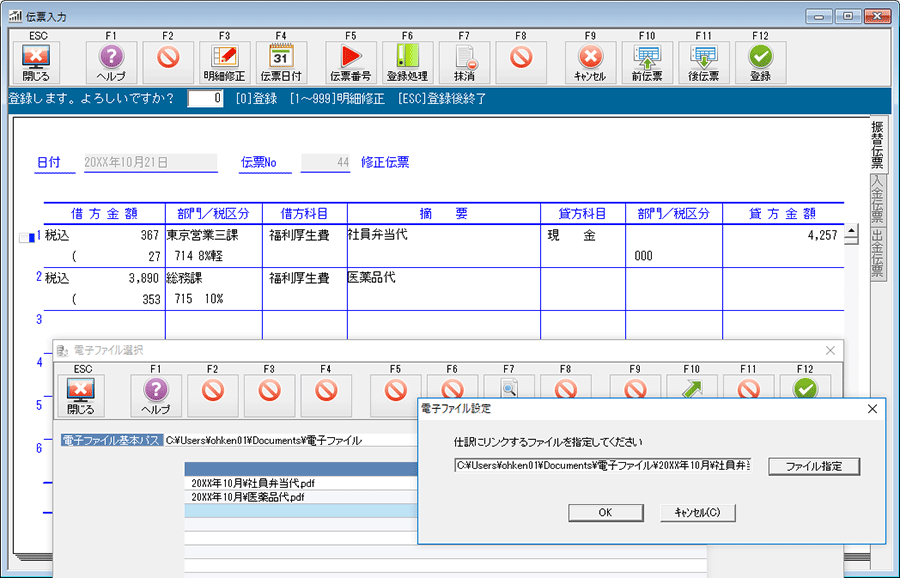Viewport: 900px width, 578px height.
Task: Click the F5 伝票番号 icon
Action: point(351,63)
